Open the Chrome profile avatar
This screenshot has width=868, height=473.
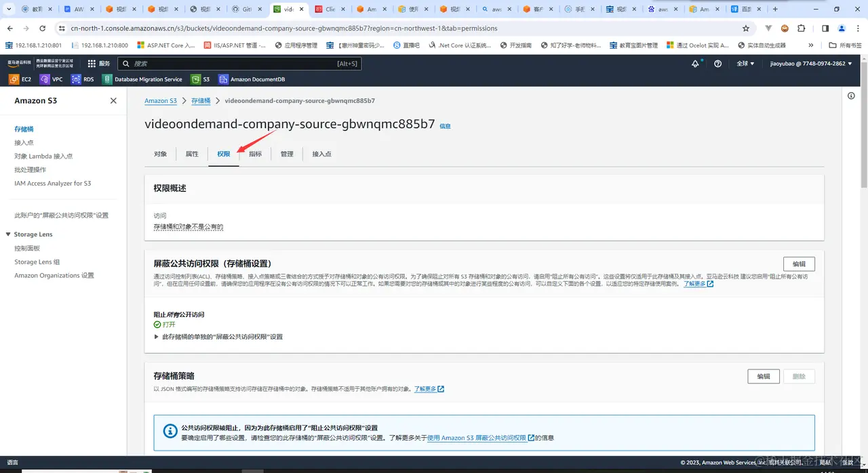[x=842, y=28]
